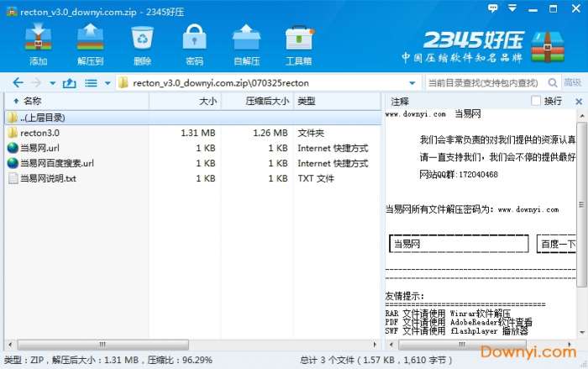This screenshot has width=588, height=369.
Task: Click the 百度一下 button
Action: 556,244
